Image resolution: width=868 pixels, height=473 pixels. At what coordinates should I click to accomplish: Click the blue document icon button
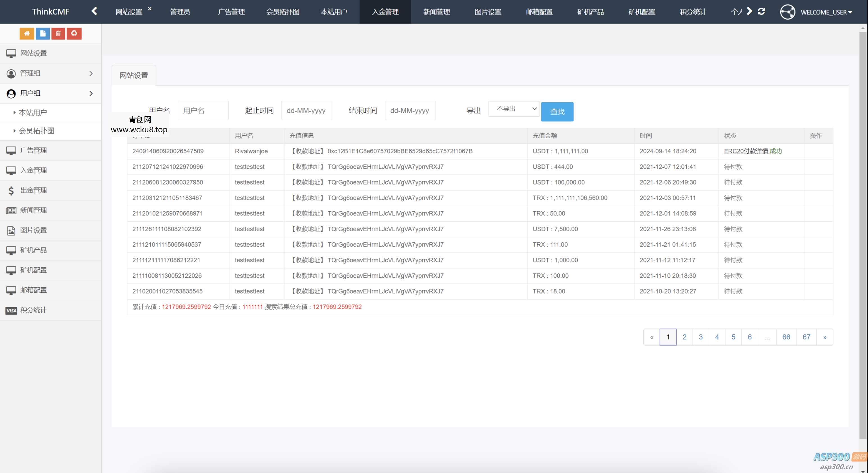point(43,33)
